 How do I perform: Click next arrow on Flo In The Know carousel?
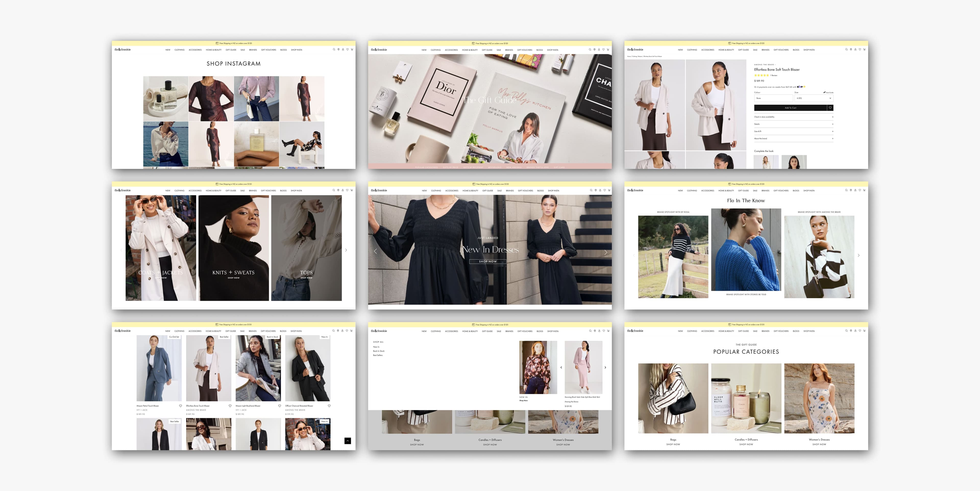click(x=859, y=255)
